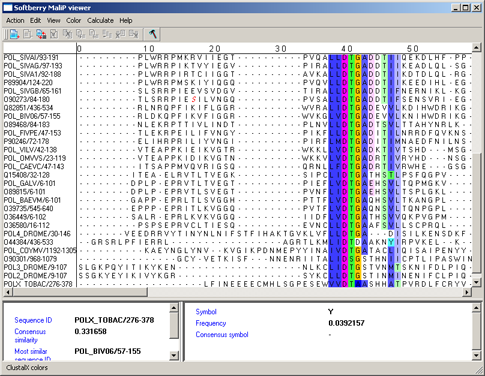Click the alignment vertical scrollbar down arrow

[x=476, y=283]
